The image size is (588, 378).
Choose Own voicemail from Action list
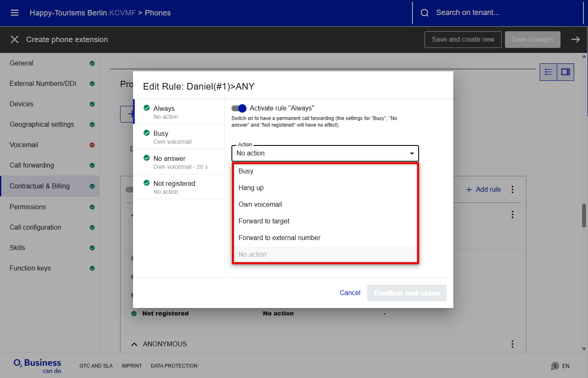coord(260,205)
